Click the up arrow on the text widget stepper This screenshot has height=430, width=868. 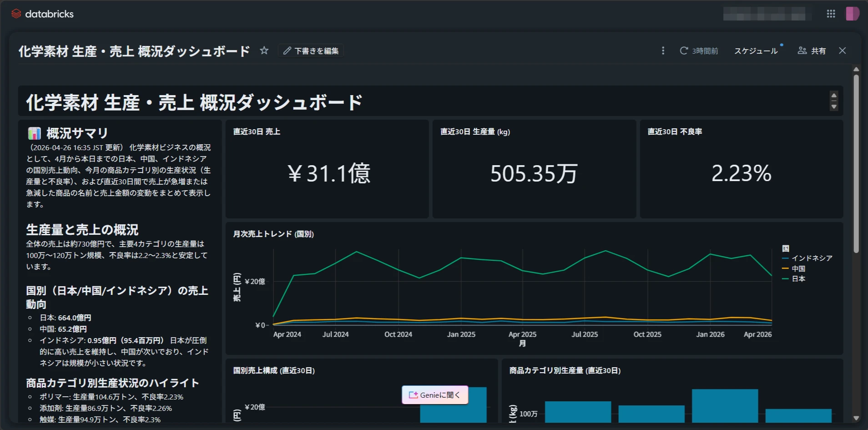click(x=833, y=95)
